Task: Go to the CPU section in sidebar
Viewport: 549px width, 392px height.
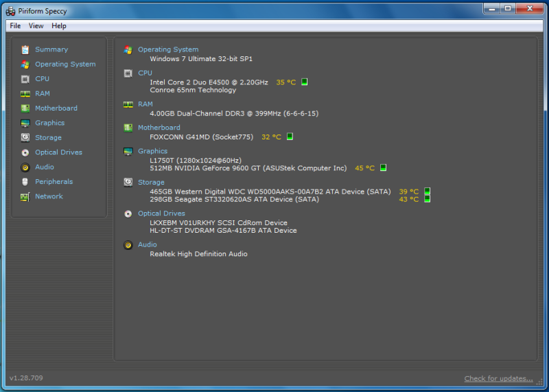Action: click(42, 79)
